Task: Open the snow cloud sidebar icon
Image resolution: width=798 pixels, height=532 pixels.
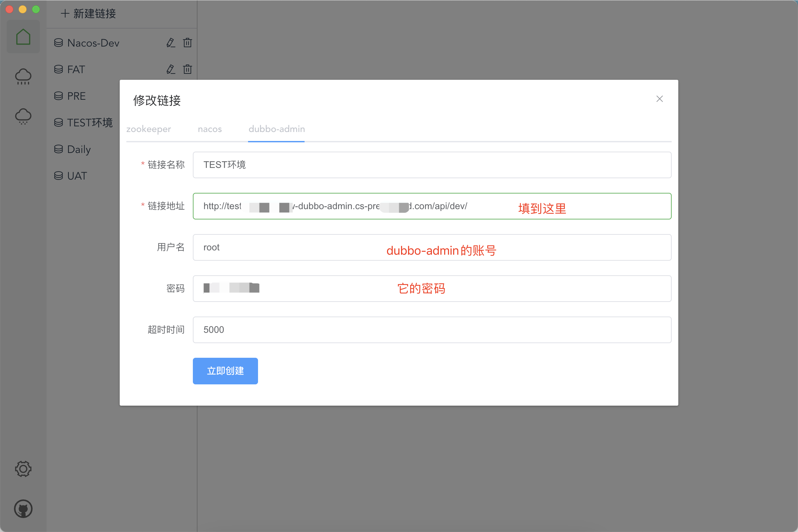Action: [23, 116]
